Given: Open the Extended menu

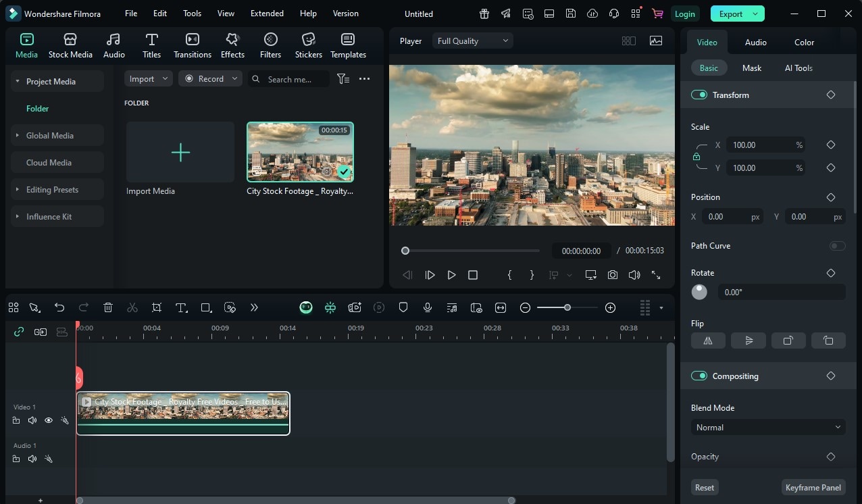Looking at the screenshot, I should pos(267,14).
